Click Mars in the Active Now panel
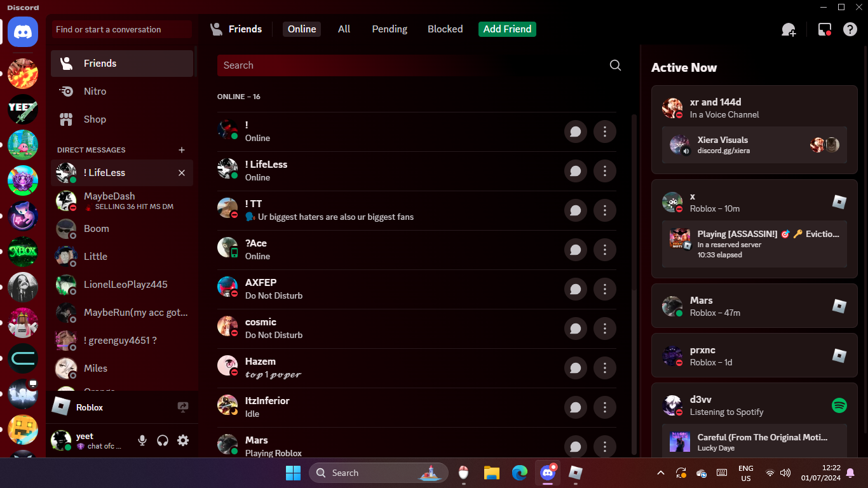The image size is (868, 488). pos(754,306)
